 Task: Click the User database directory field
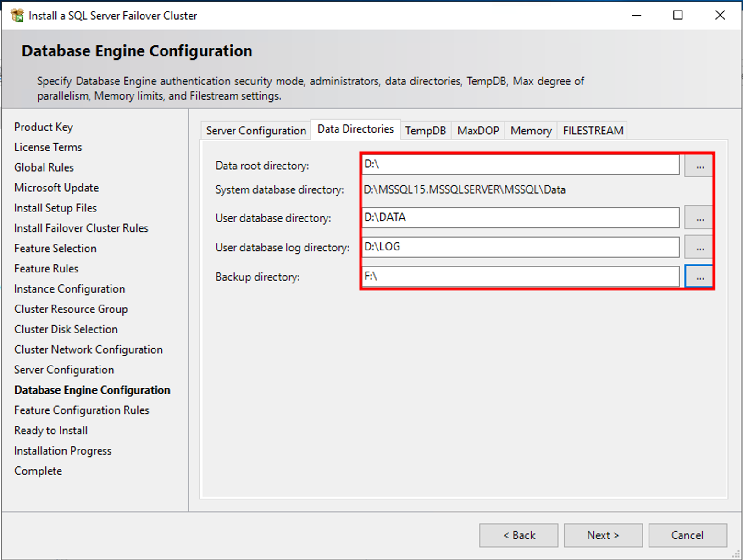[521, 217]
